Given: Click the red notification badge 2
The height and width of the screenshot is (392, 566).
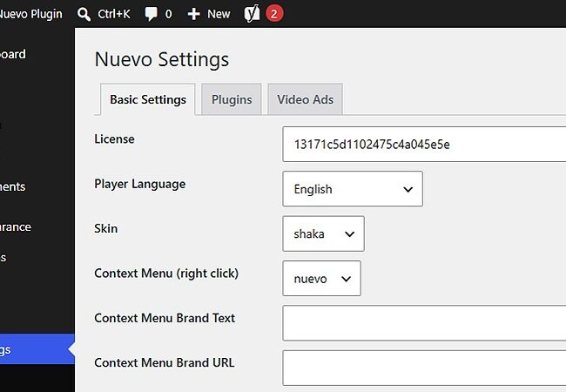Looking at the screenshot, I should click(274, 14).
